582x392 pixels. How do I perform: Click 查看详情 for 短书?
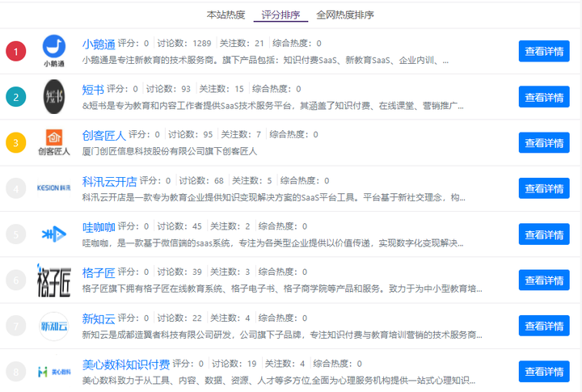click(x=544, y=97)
